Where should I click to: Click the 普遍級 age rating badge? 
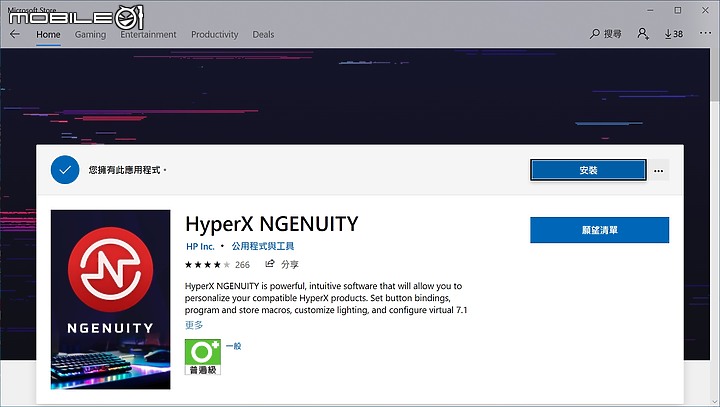202,357
